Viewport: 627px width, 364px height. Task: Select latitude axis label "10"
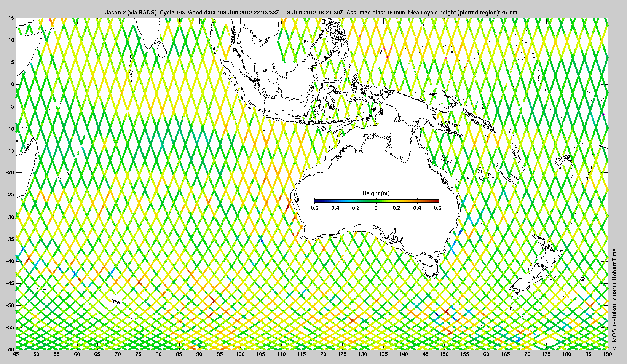pyautogui.click(x=11, y=40)
